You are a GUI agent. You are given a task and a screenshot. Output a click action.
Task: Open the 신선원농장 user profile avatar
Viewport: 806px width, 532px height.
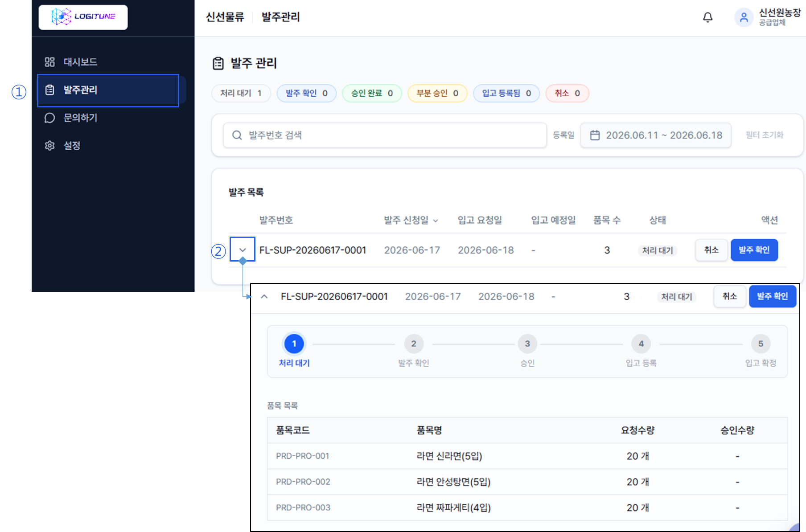point(744,17)
